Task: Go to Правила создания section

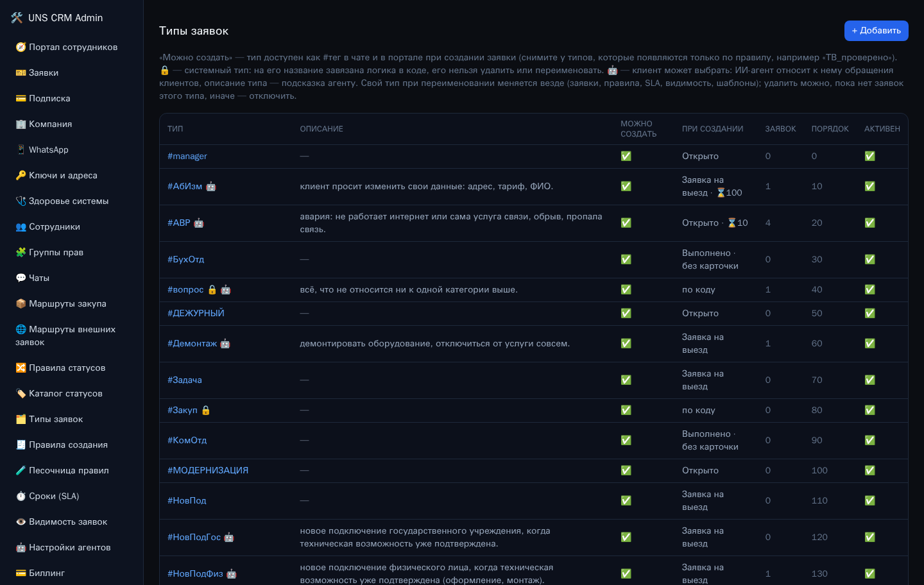Action: coord(71,445)
